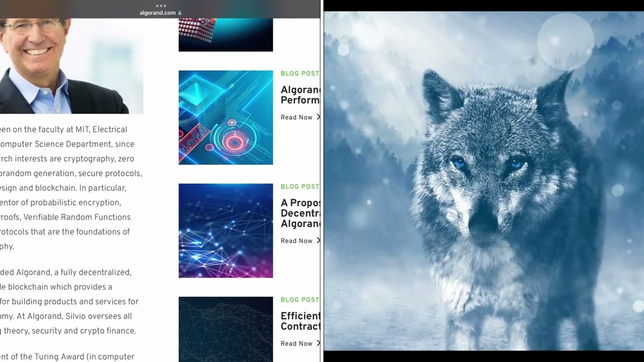Click the Efficient Contract blog post title
The height and width of the screenshot is (362, 644).
[300, 321]
